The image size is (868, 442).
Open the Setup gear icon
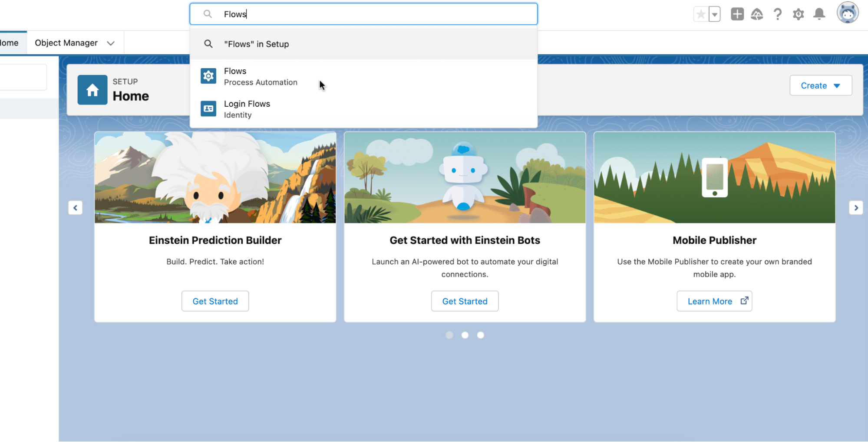pyautogui.click(x=798, y=14)
